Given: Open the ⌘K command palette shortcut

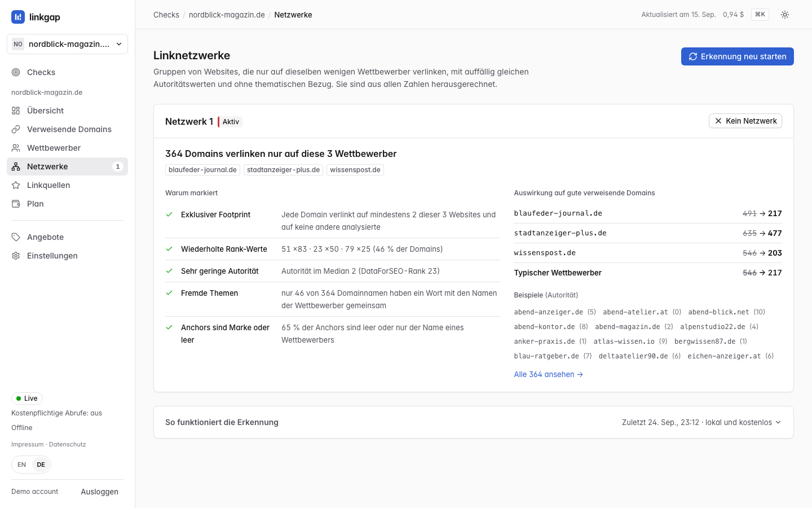Looking at the screenshot, I should (760, 15).
